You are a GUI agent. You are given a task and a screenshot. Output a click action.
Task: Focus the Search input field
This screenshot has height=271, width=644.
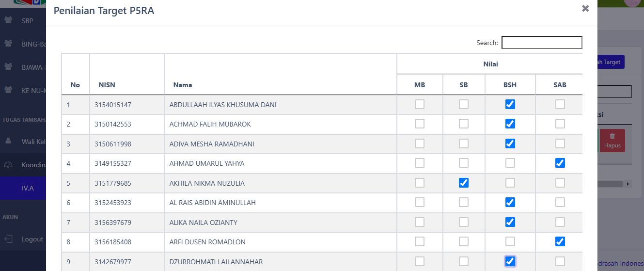[542, 43]
